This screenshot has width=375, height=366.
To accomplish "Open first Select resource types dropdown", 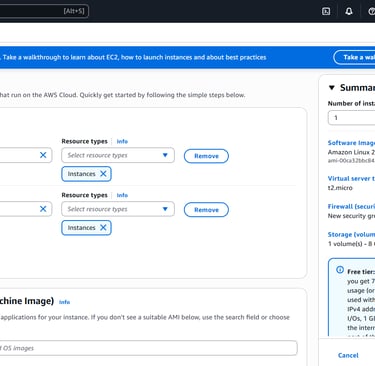I will [x=118, y=155].
